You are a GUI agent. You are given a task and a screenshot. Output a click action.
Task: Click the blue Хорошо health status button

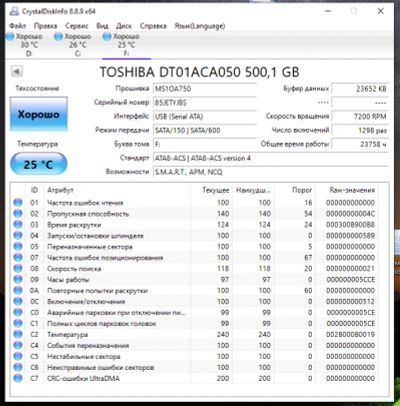coord(39,114)
